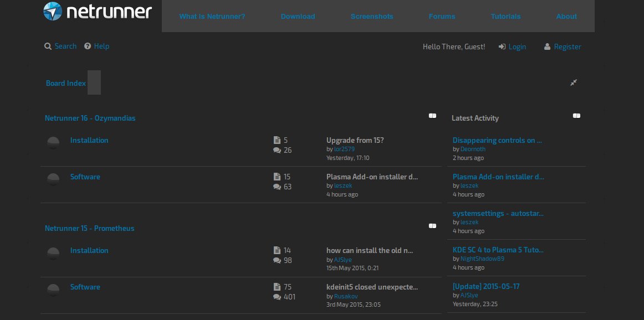Click Netrunner 15 Installation forum status icon
644x320 pixels.
coord(53,253)
